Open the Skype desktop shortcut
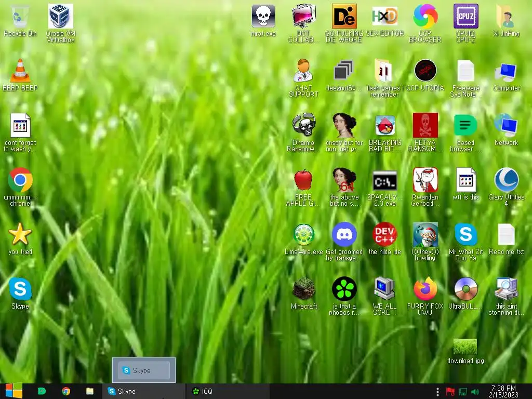The image size is (532, 399). (20, 289)
